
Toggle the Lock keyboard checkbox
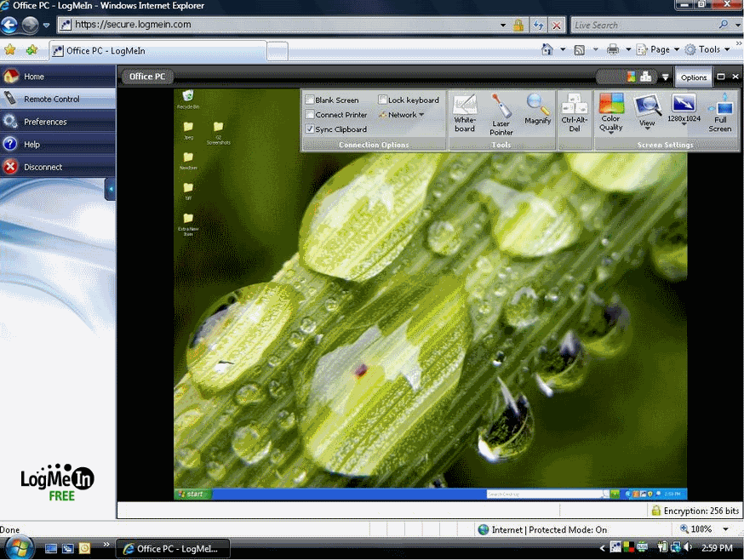point(383,100)
